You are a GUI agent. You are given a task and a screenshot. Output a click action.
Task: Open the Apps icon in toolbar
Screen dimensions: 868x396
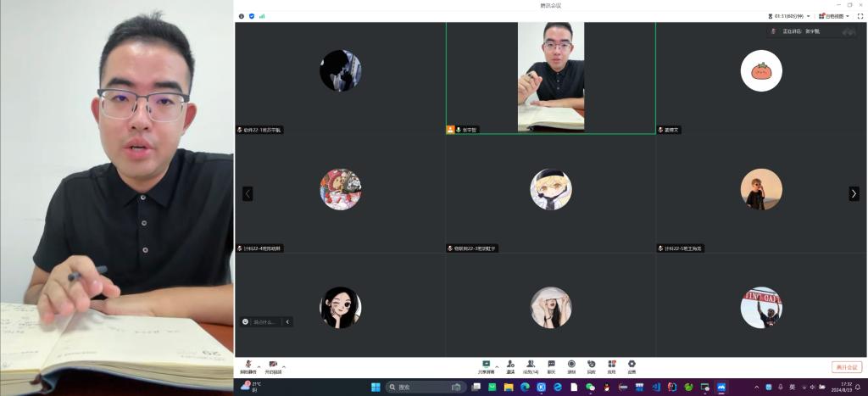(x=611, y=365)
